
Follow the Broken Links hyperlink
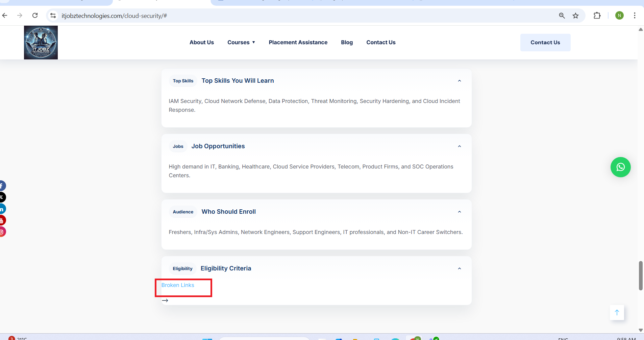[178, 285]
